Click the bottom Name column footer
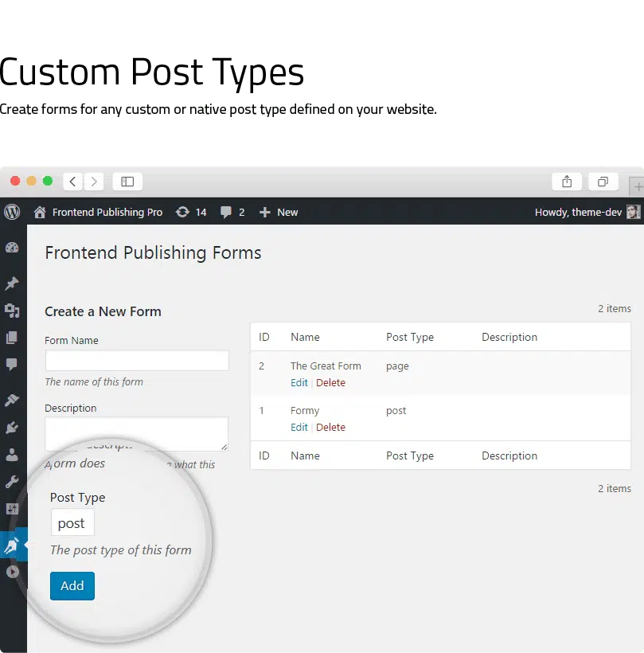 tap(305, 456)
